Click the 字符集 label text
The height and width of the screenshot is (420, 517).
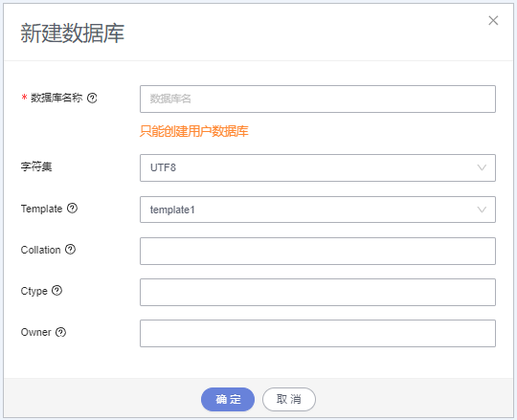pyautogui.click(x=36, y=166)
